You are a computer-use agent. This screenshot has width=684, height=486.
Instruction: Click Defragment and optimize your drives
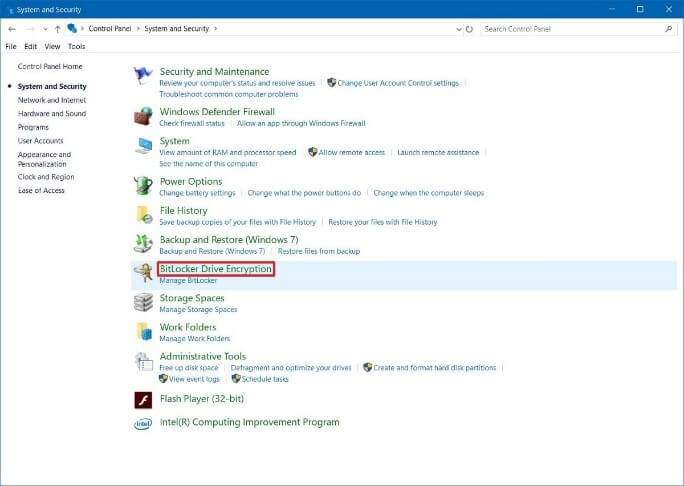point(291,368)
